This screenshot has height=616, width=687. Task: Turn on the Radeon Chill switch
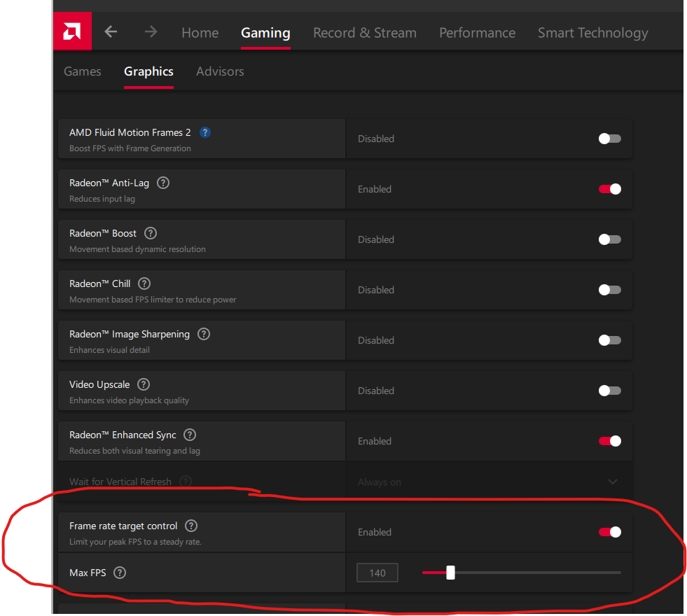(609, 290)
